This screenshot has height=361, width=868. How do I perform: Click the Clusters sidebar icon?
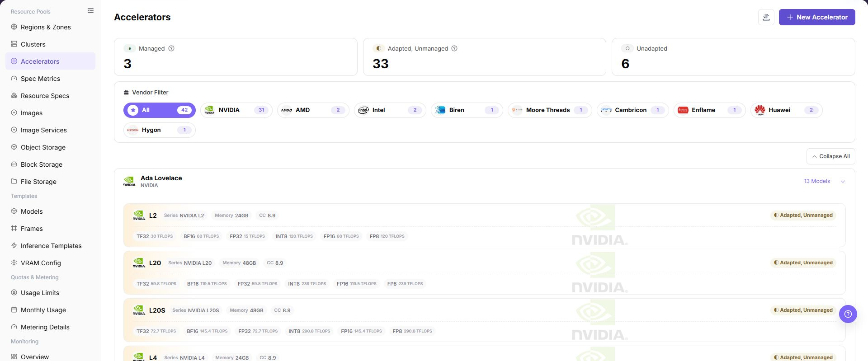point(14,44)
